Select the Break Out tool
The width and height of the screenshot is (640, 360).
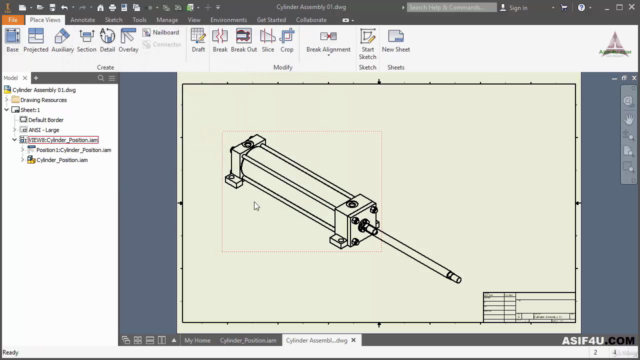pyautogui.click(x=244, y=40)
